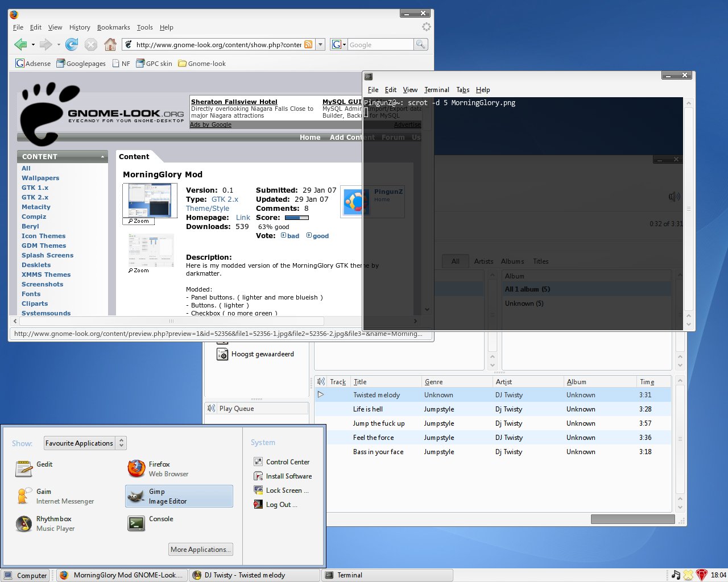Select 'Hoogst gewaardeerd' playlist
Image resolution: width=728 pixels, height=582 pixels.
256,354
